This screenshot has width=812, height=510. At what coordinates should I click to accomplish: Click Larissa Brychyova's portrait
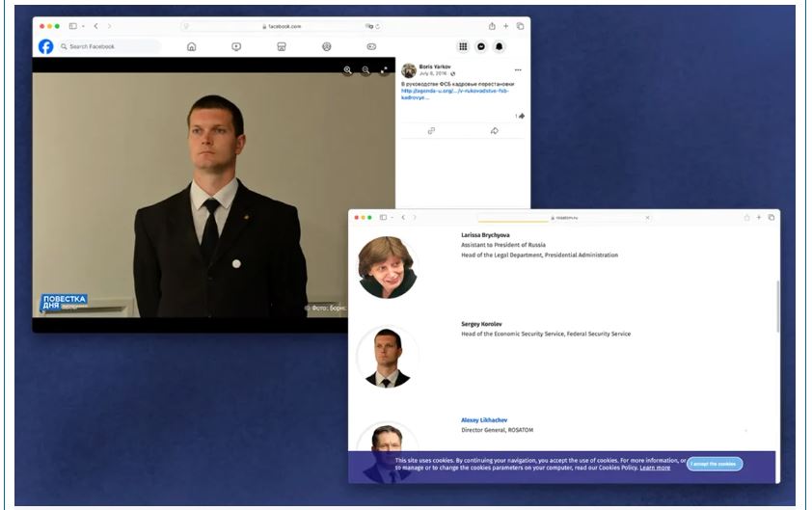(387, 267)
